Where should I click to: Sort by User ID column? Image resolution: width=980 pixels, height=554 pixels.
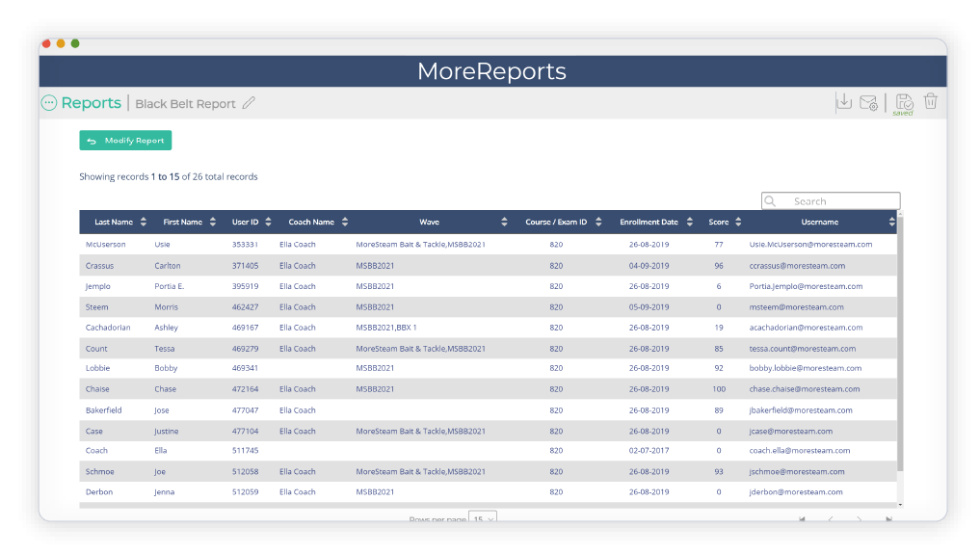coord(268,222)
